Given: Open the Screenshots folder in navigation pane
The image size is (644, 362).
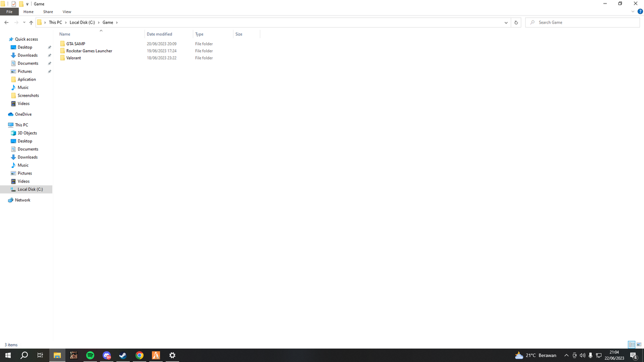Looking at the screenshot, I should coord(28,96).
